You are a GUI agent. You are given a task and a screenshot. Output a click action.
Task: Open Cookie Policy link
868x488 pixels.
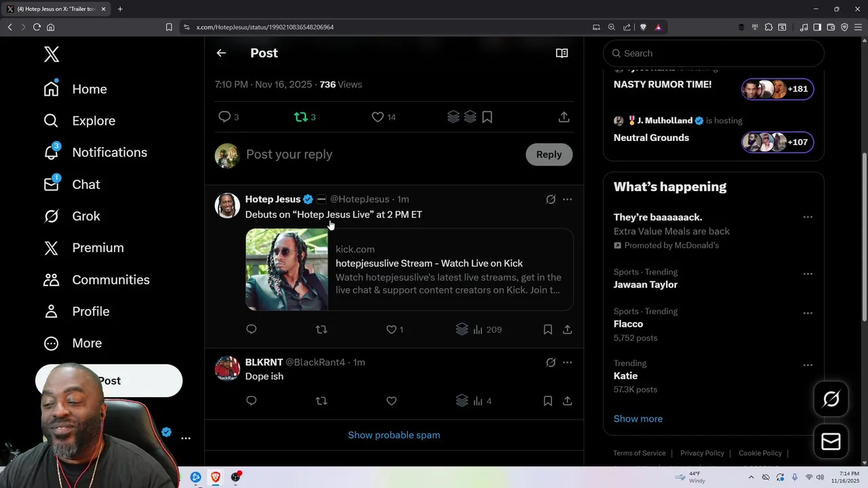click(x=760, y=453)
